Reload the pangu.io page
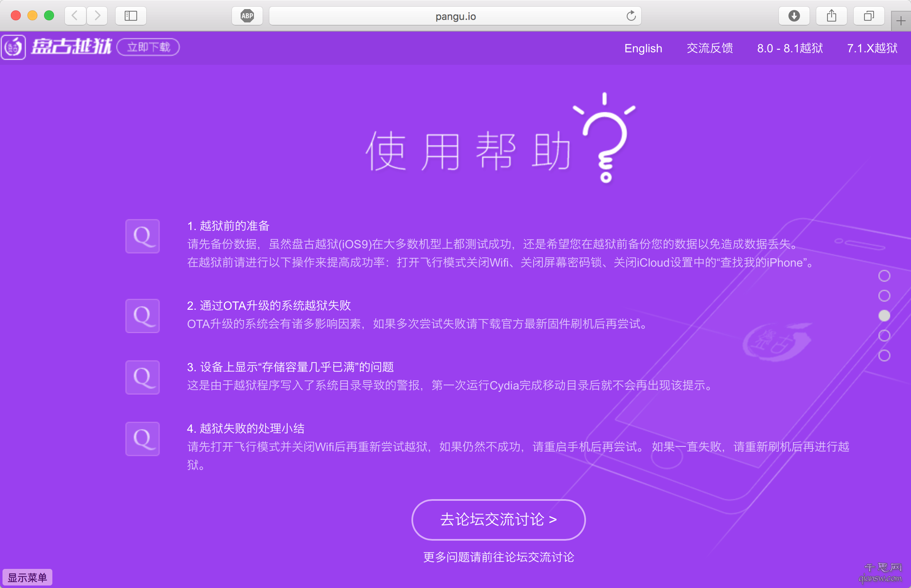Screen dimensions: 911x588 tap(631, 16)
